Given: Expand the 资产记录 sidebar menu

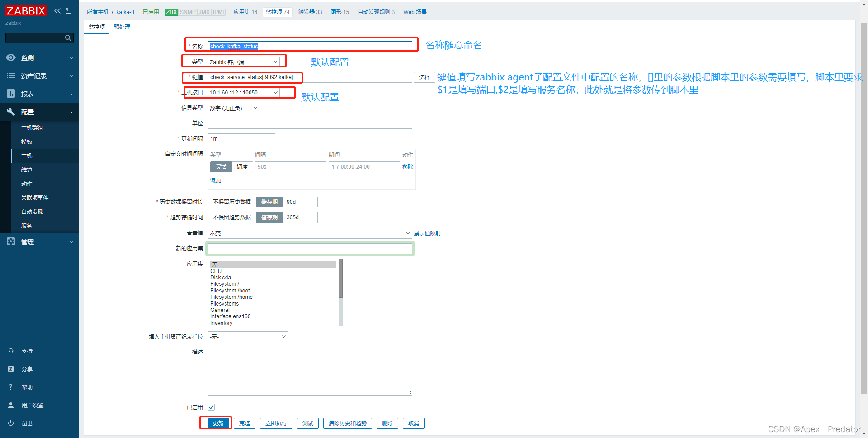Looking at the screenshot, I should (x=39, y=76).
